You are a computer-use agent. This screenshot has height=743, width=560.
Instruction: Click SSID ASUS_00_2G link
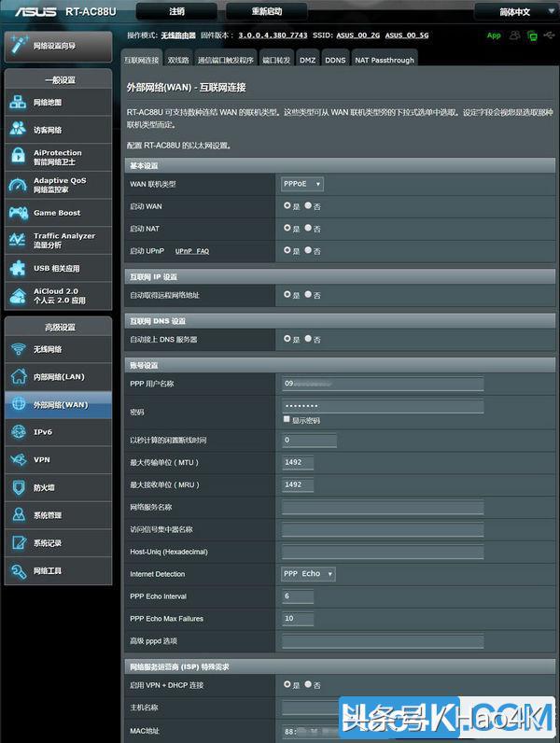[x=358, y=35]
